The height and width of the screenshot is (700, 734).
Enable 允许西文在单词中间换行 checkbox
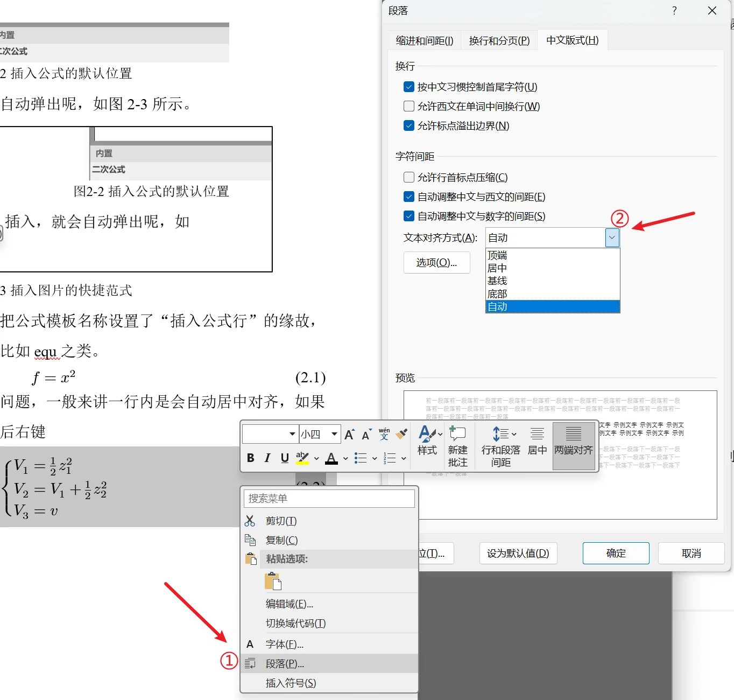pyautogui.click(x=408, y=106)
